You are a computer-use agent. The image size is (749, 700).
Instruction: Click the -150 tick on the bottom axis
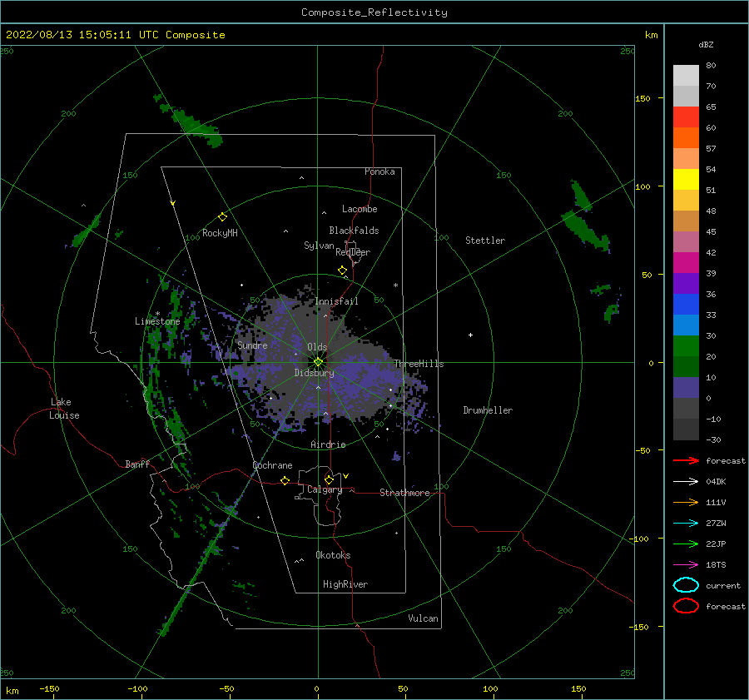pos(49,688)
